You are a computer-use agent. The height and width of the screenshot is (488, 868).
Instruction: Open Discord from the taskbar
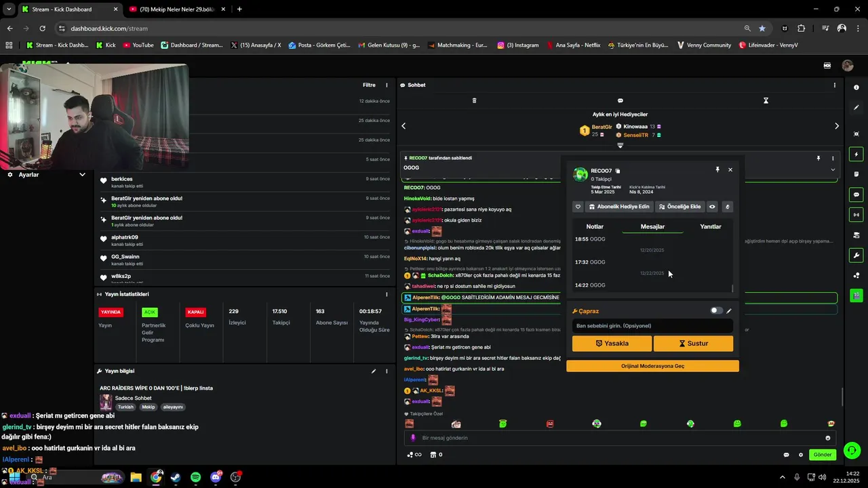(x=216, y=477)
